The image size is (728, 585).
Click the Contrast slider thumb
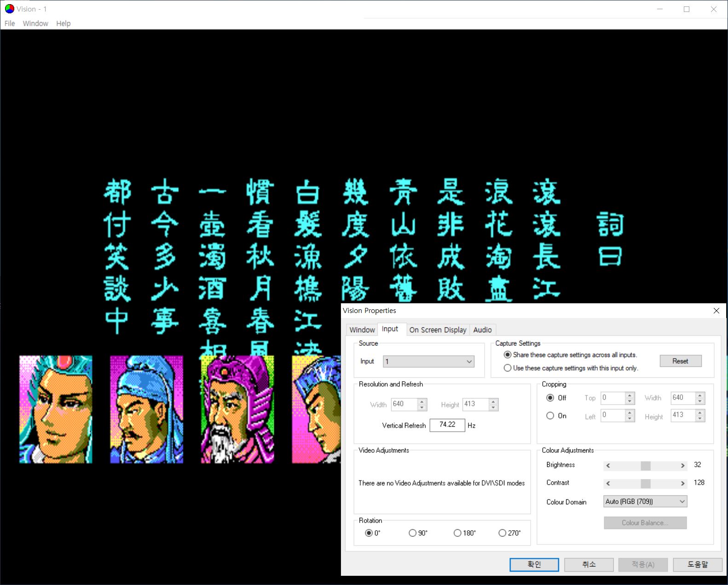[646, 483]
